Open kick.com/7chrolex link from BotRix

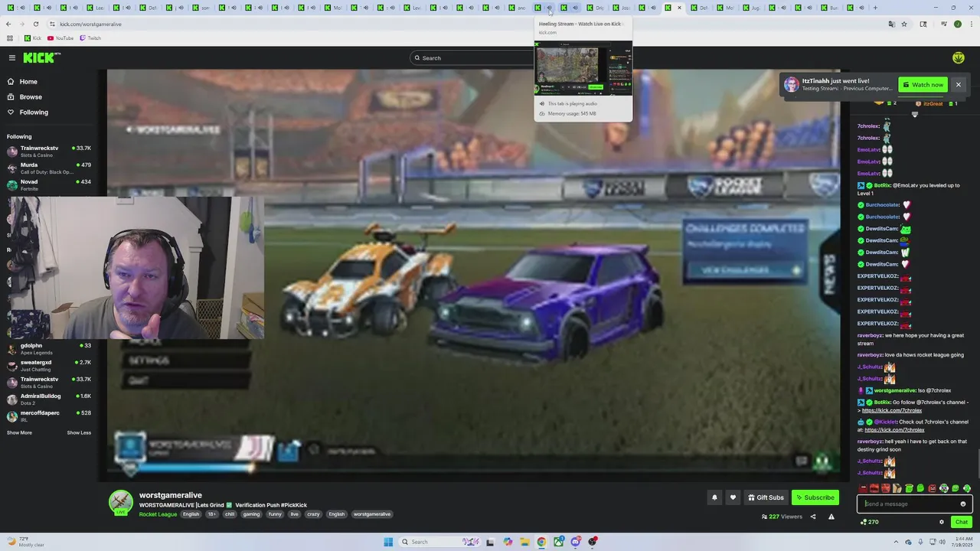pos(892,410)
